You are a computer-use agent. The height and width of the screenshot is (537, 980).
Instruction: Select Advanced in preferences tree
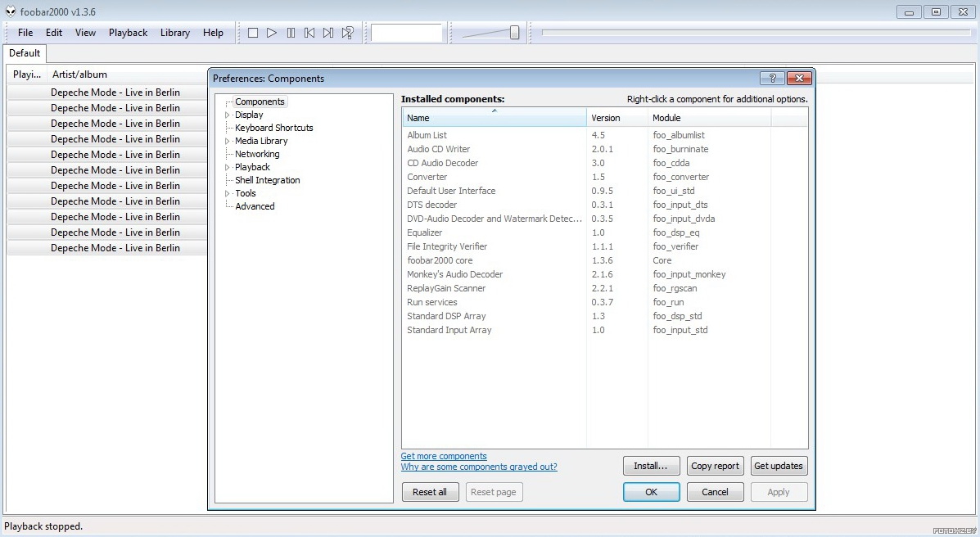(x=255, y=206)
